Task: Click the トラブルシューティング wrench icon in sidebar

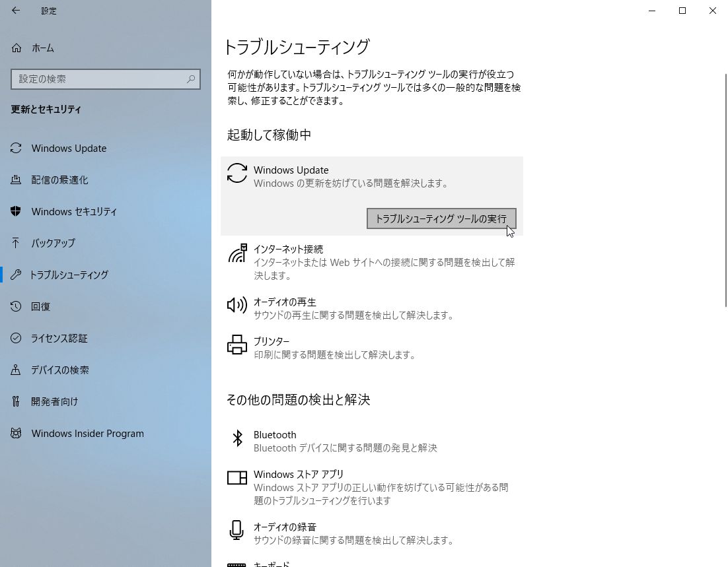Action: [x=16, y=275]
